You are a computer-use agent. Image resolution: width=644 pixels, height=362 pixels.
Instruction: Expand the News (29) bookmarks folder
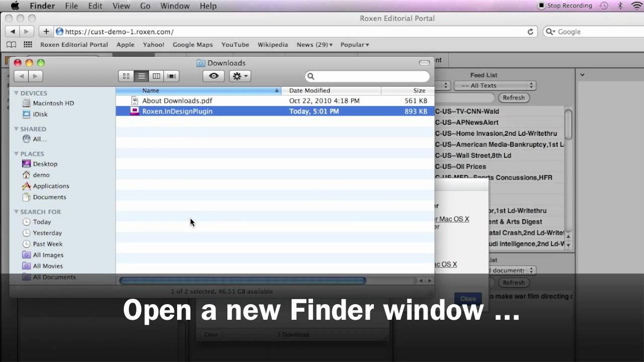314,45
